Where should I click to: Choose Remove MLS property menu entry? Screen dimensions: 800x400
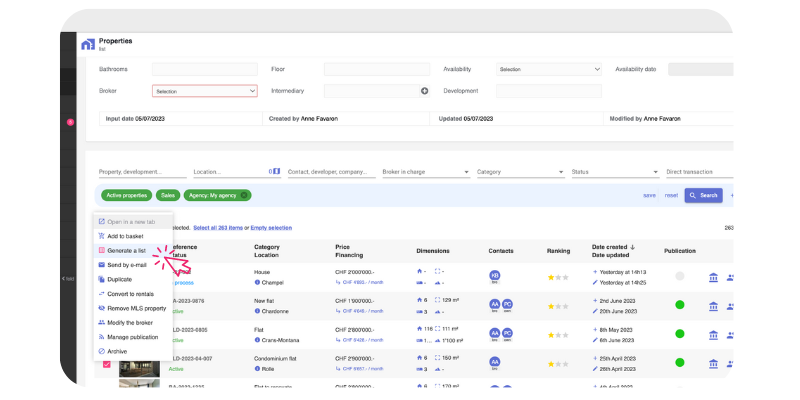click(x=133, y=308)
